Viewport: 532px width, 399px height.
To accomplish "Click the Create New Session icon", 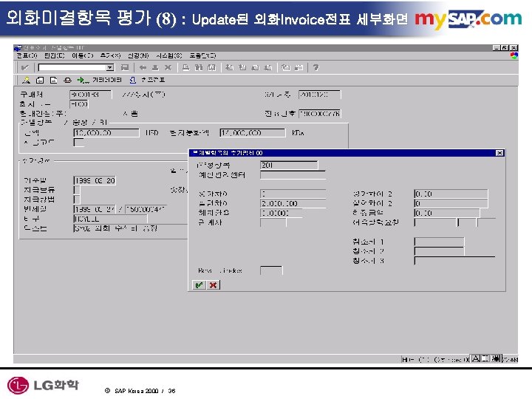I will (x=286, y=67).
